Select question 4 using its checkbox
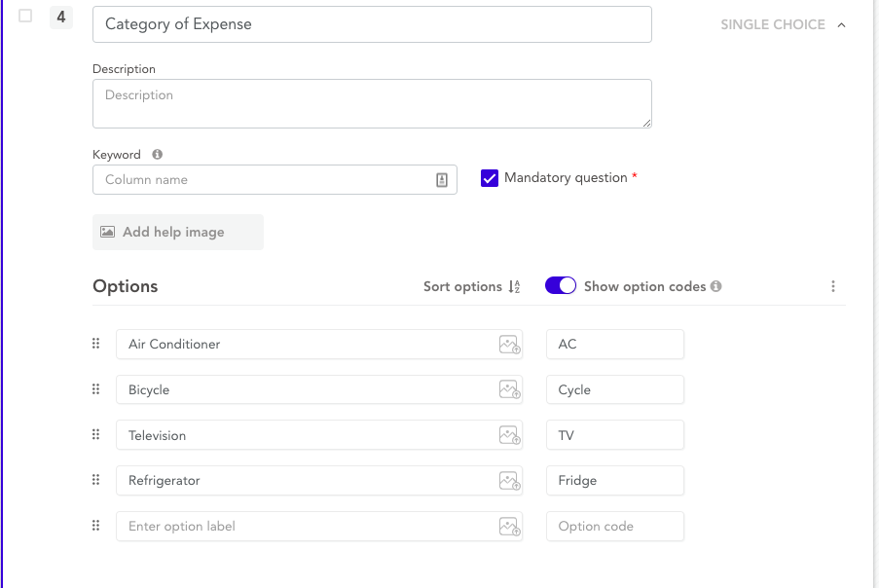Image resolution: width=879 pixels, height=588 pixels. click(x=26, y=17)
